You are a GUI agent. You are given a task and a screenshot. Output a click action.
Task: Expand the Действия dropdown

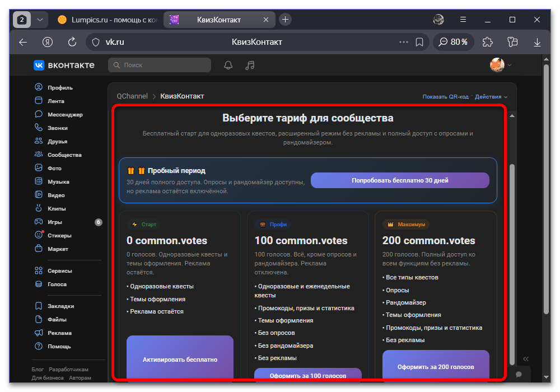[x=491, y=97]
